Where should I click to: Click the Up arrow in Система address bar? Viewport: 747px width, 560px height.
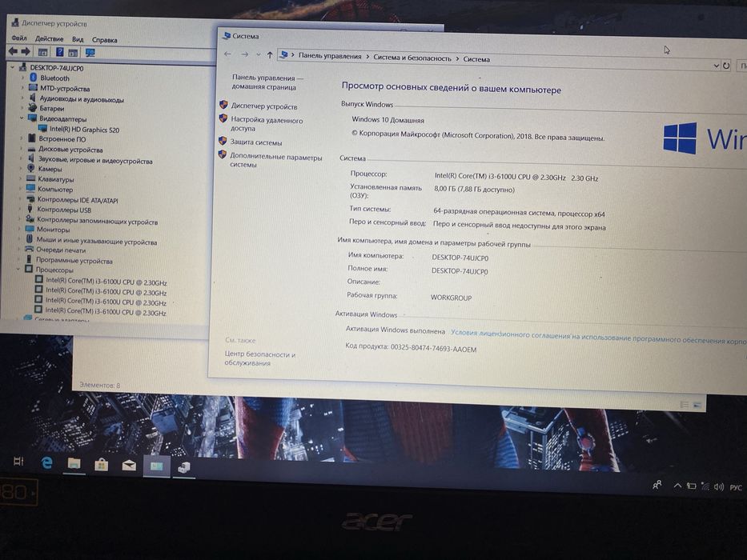coord(270,55)
